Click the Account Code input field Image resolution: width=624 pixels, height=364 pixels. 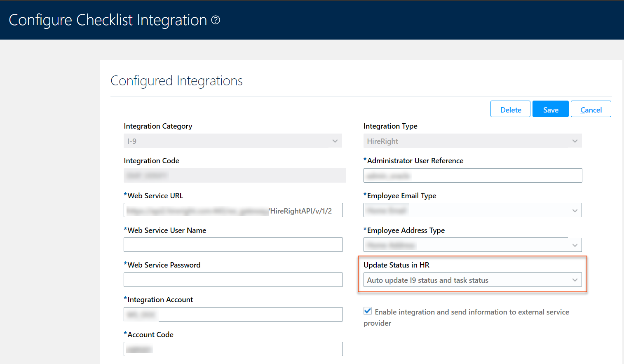233,349
